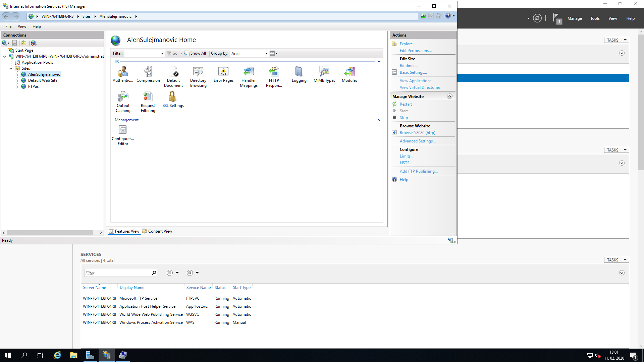Open the Logging feature
Image resolution: width=644 pixels, height=362 pixels.
point(299,74)
